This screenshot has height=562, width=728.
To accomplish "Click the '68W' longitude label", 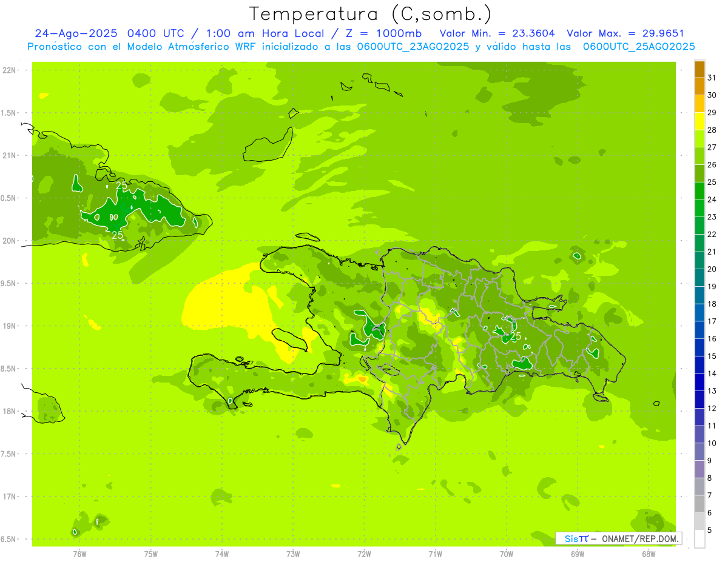I will (649, 554).
